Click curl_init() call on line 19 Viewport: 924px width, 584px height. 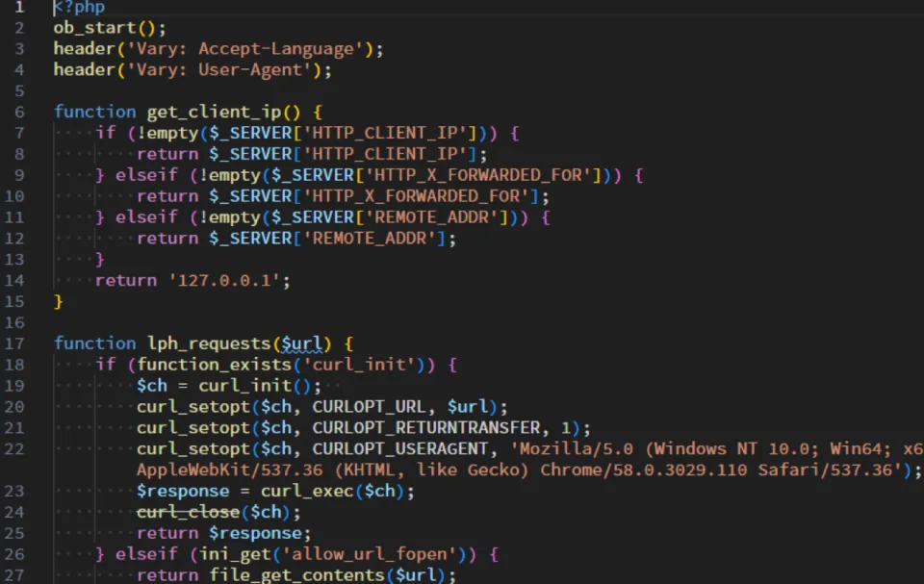point(255,386)
